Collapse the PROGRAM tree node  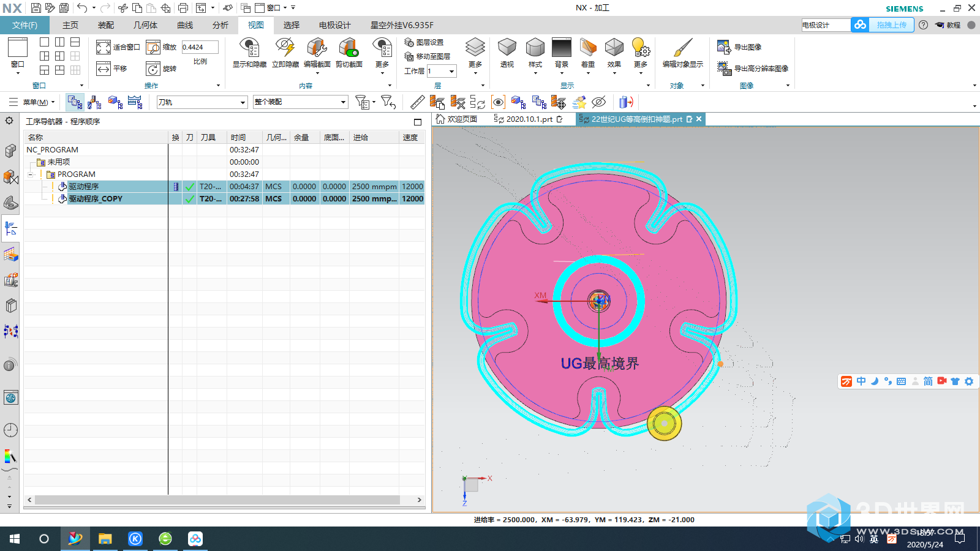tap(30, 174)
